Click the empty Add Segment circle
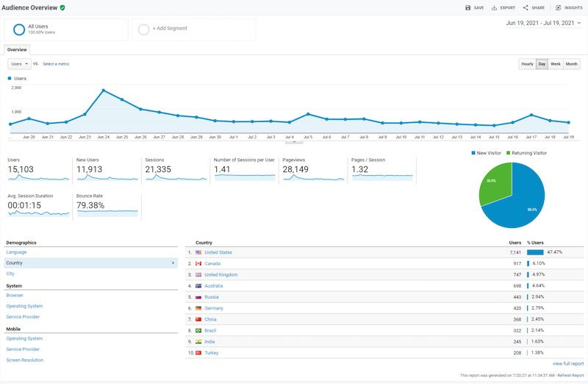This screenshot has height=384, width=588. [x=143, y=29]
